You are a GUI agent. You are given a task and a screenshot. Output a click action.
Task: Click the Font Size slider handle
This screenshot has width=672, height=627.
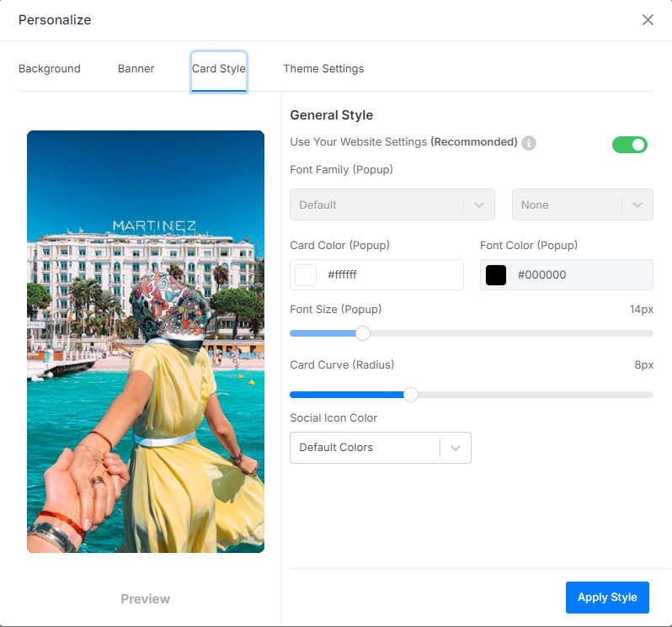click(x=363, y=333)
